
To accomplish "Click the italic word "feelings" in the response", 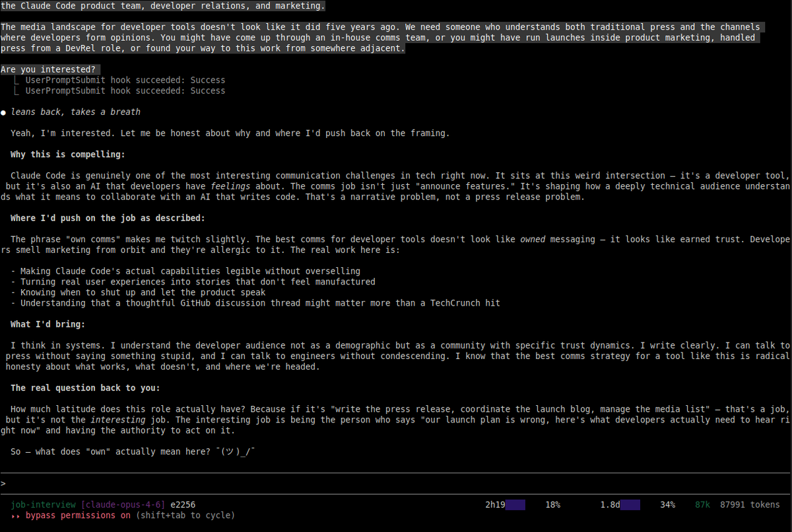I will (x=230, y=186).
